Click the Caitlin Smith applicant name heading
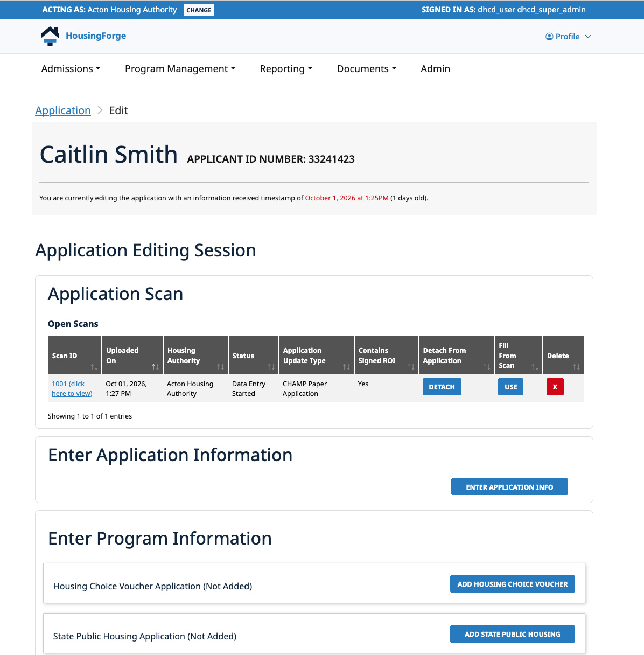 109,155
